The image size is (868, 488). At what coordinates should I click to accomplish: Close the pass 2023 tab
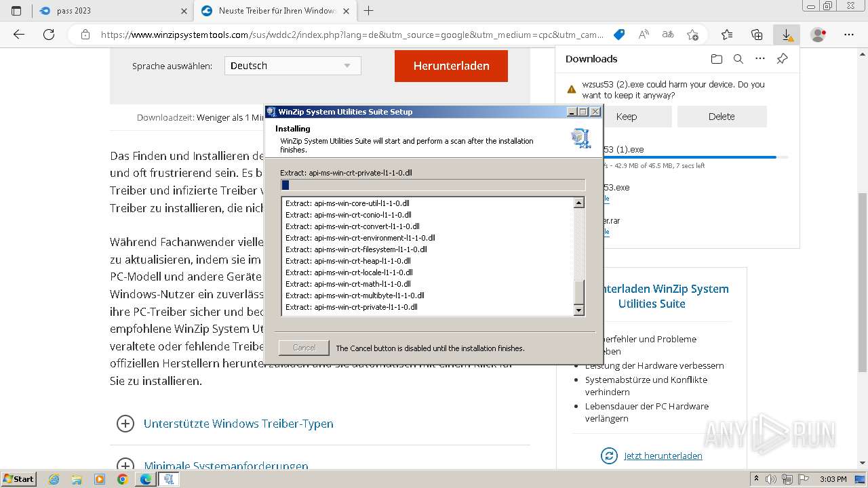coord(184,11)
